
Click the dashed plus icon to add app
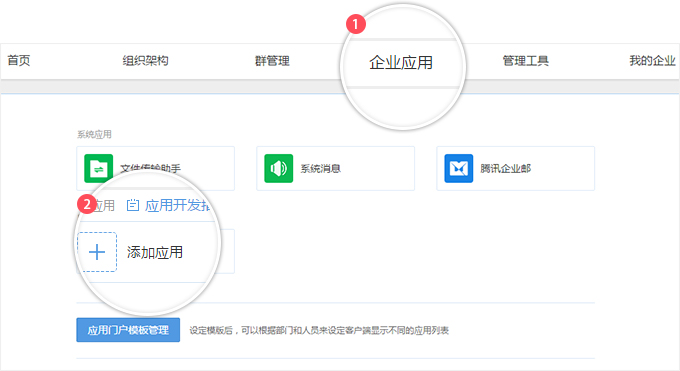click(97, 252)
